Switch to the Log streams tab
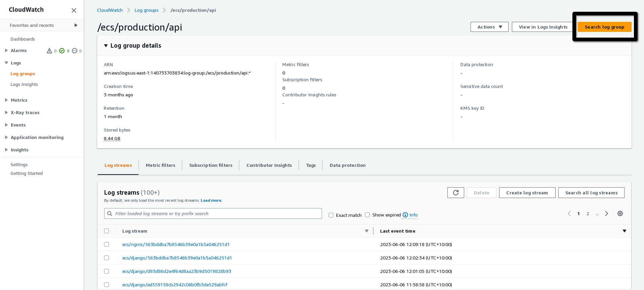The height and width of the screenshot is (290, 644). click(118, 165)
